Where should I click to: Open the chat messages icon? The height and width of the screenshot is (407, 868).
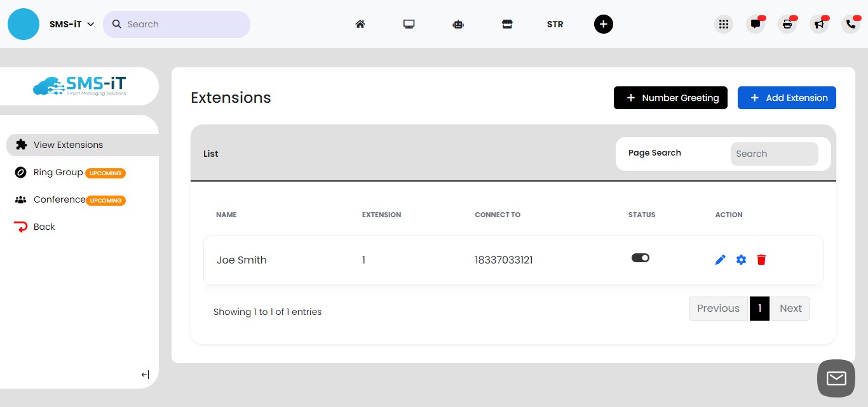coord(755,23)
